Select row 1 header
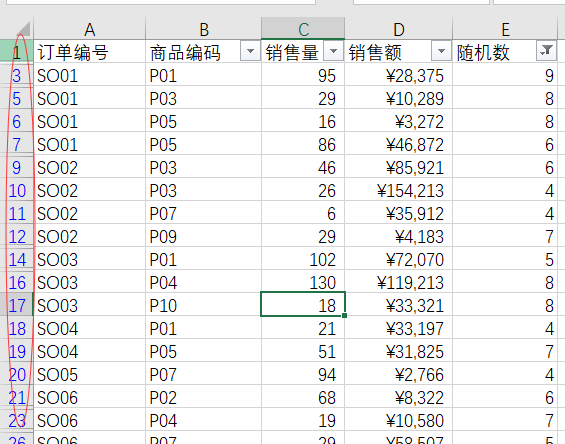The width and height of the screenshot is (565, 444). click(x=17, y=51)
